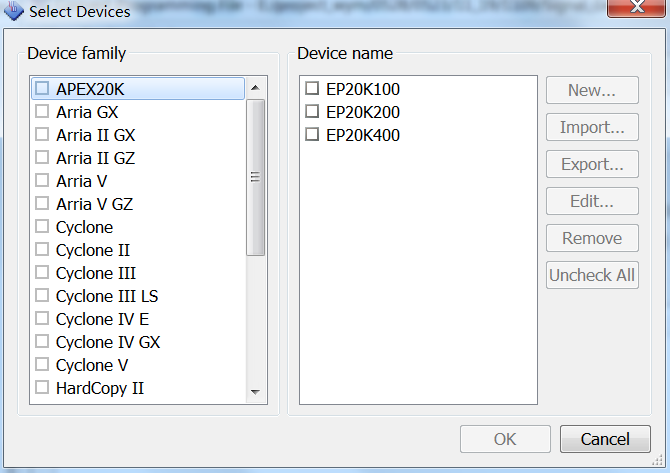The height and width of the screenshot is (473, 670).
Task: Click the device family scrollbar down arrow
Action: 256,392
